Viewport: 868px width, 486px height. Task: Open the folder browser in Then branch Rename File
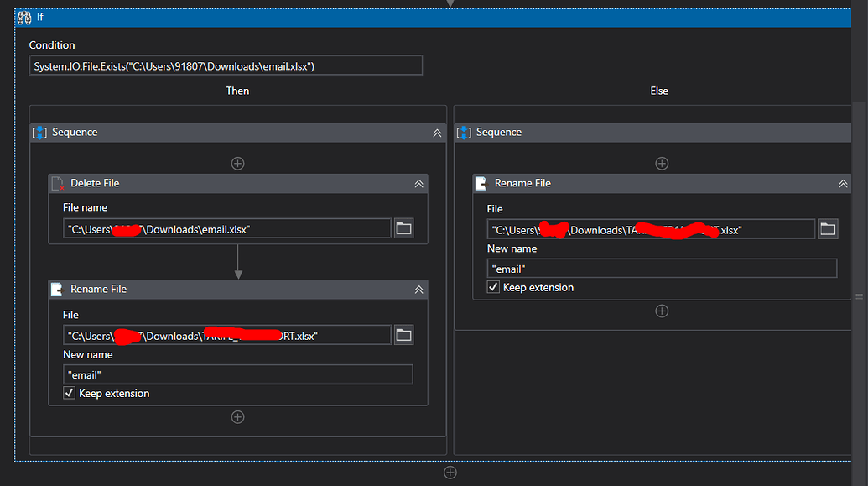[x=403, y=334]
